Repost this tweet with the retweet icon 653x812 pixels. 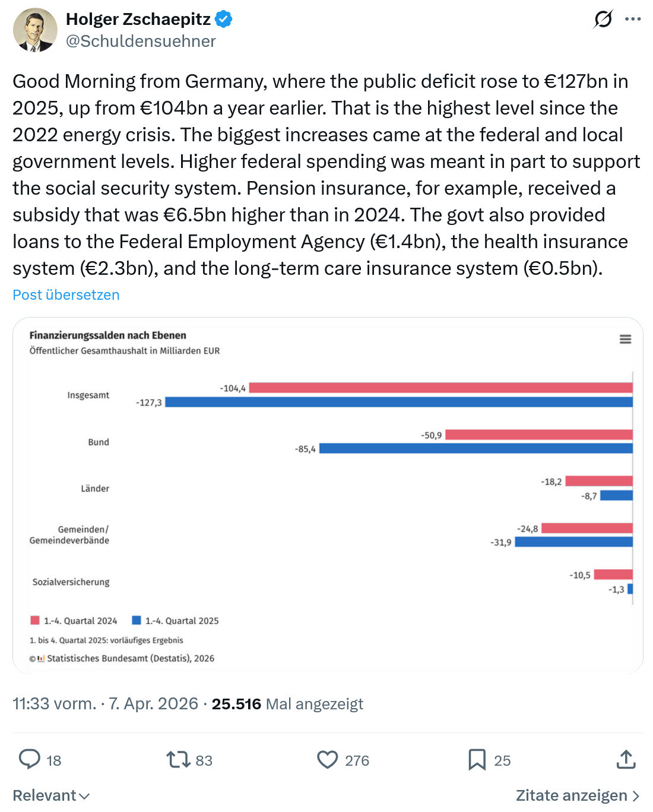(x=178, y=759)
